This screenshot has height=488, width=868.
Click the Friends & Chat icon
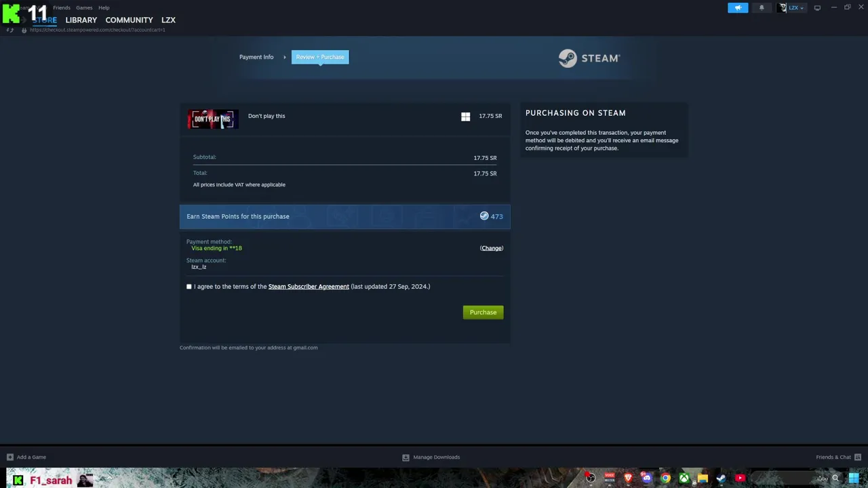click(858, 457)
